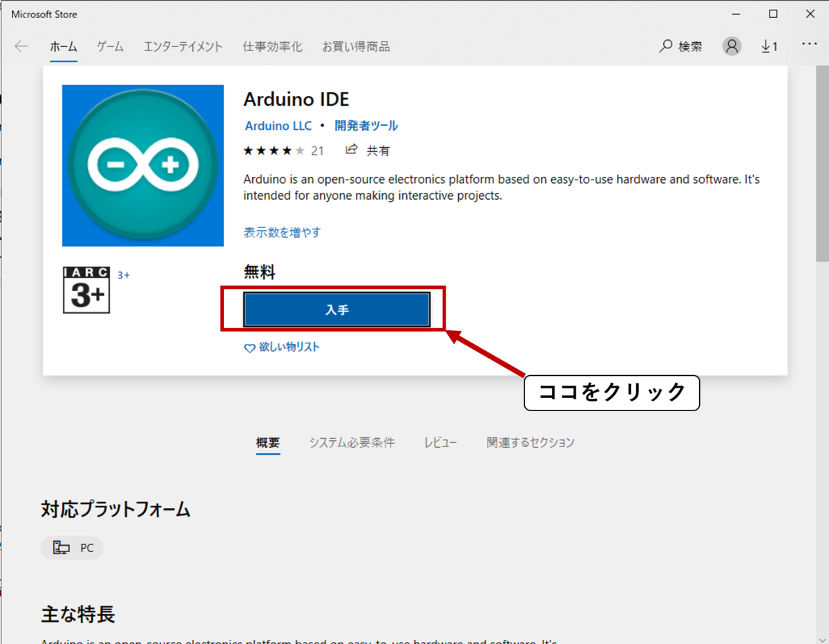
Task: Click the 3+ age rating link
Action: click(x=124, y=275)
